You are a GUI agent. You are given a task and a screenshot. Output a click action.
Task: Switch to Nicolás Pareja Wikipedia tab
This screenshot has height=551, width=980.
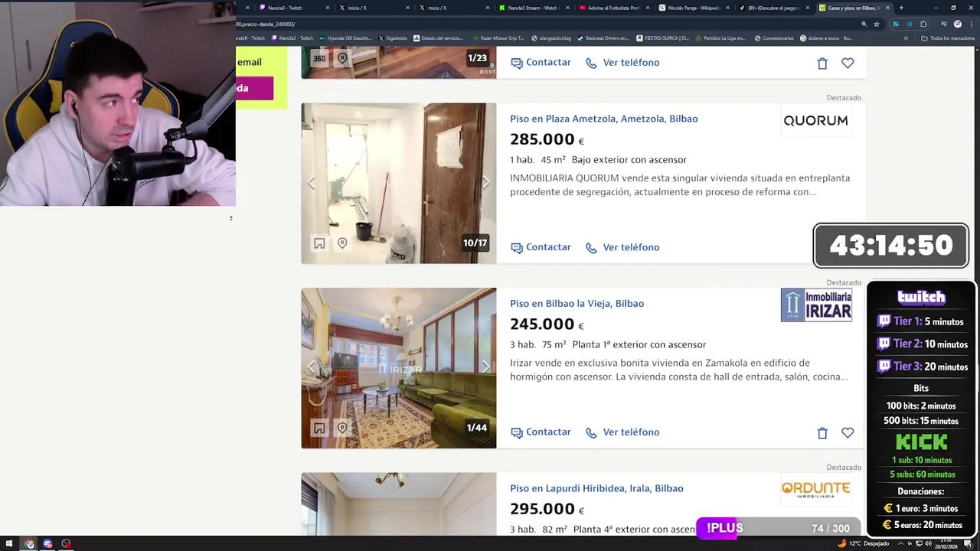[694, 8]
